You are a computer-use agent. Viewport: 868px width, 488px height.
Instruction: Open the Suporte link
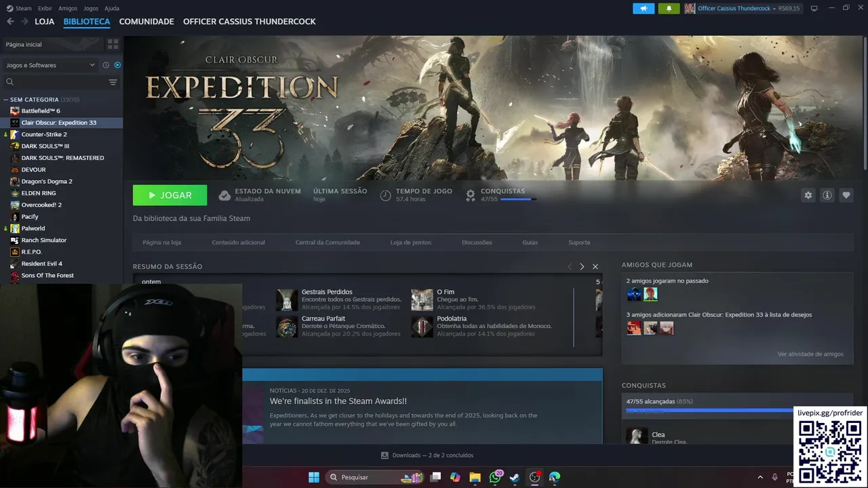click(579, 242)
